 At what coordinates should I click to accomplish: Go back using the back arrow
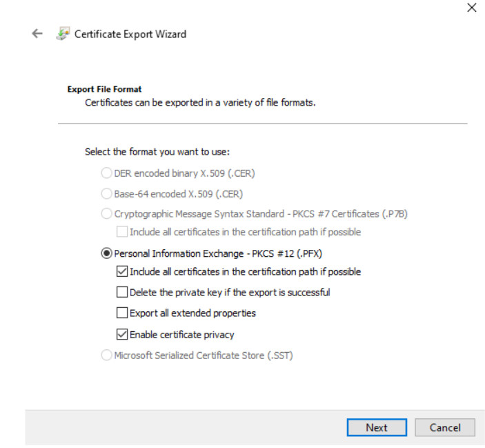coord(37,34)
